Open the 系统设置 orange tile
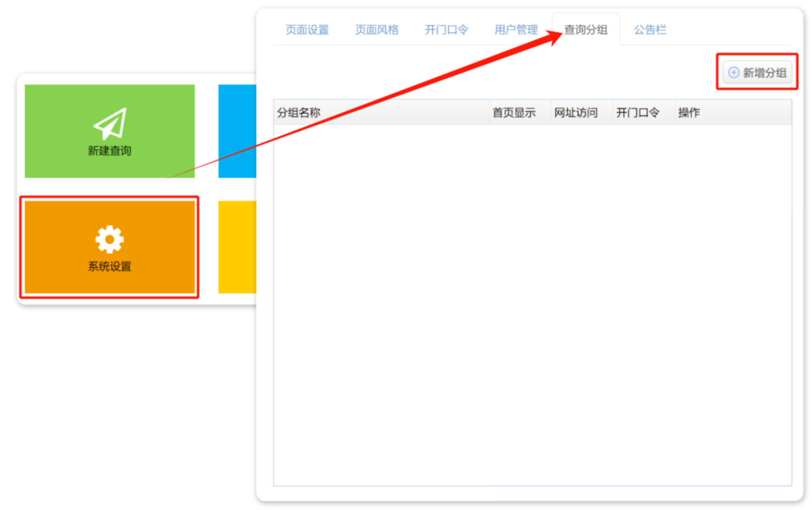The height and width of the screenshot is (510, 812). pos(110,247)
